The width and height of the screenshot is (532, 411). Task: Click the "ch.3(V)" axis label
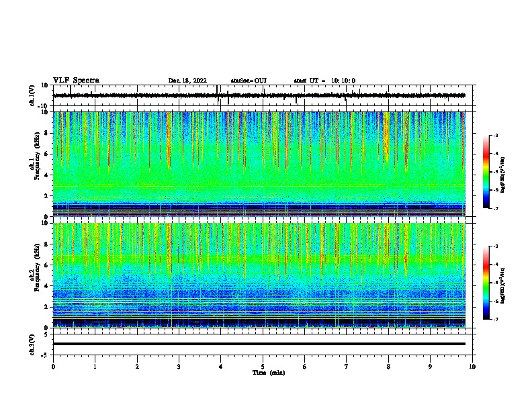tap(32, 345)
